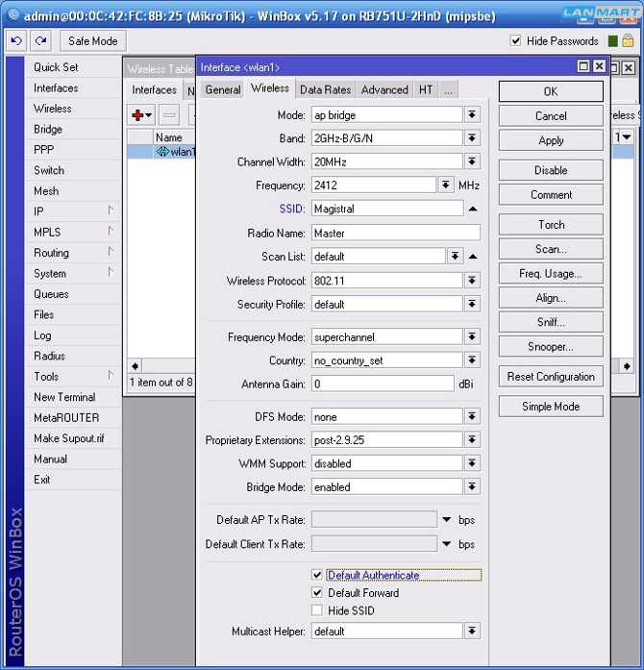This screenshot has width=644, height=670.
Task: Click the wlan1 interface row icon
Action: (x=162, y=152)
